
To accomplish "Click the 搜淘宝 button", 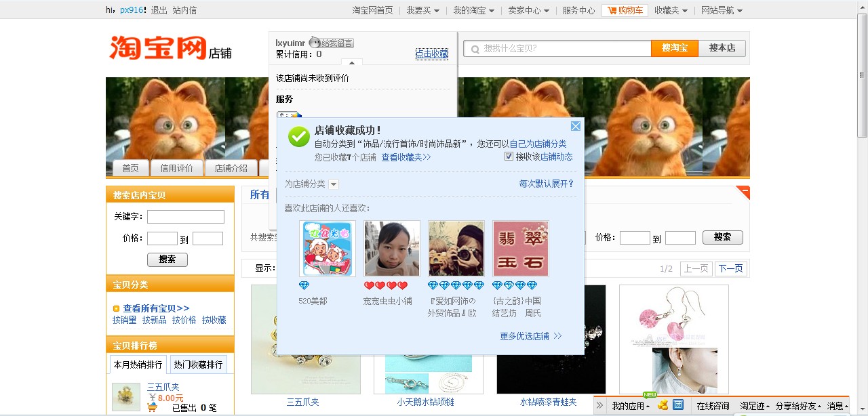I will 675,48.
